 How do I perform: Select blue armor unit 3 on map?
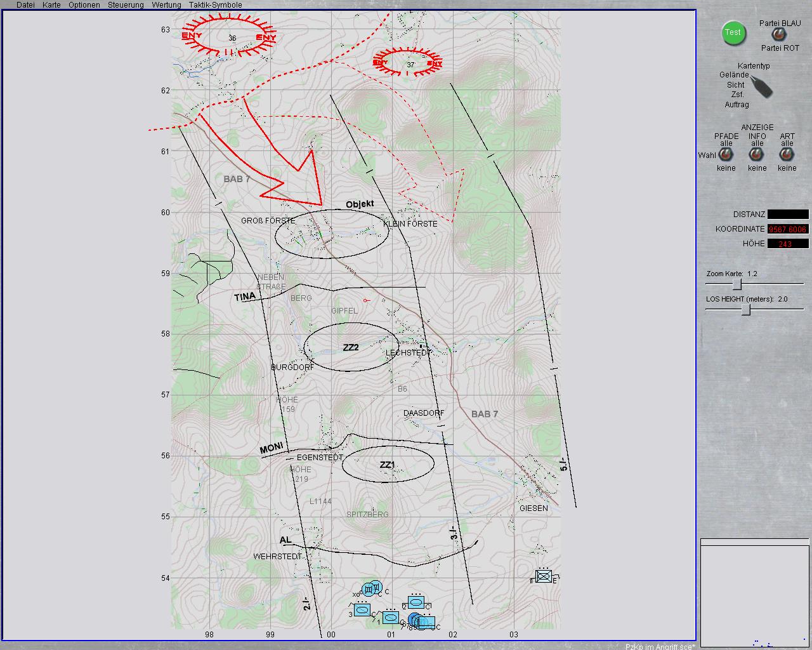click(362, 609)
